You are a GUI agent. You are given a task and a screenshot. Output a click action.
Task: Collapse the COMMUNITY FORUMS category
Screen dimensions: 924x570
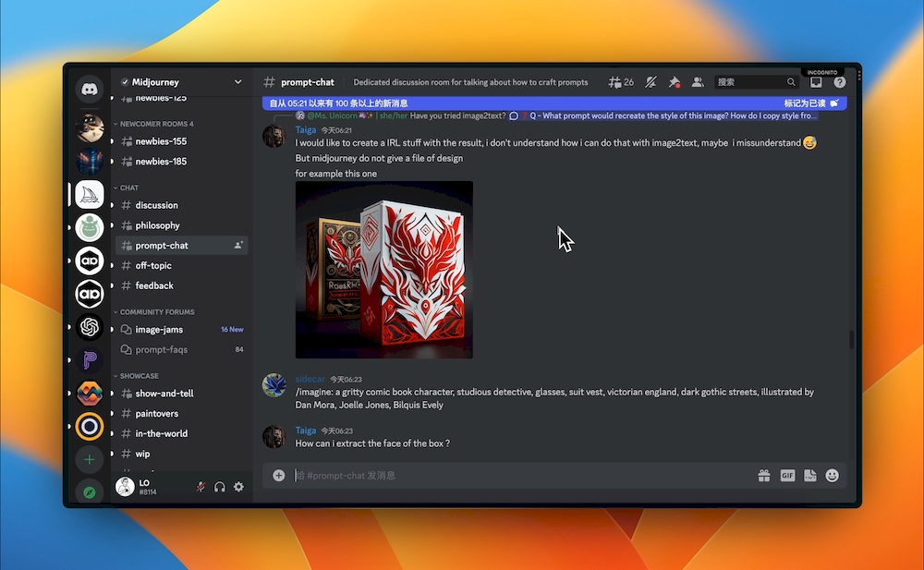pyautogui.click(x=153, y=312)
